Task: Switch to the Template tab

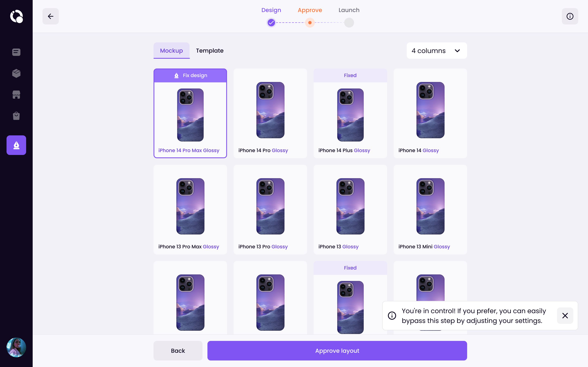Action: point(210,51)
